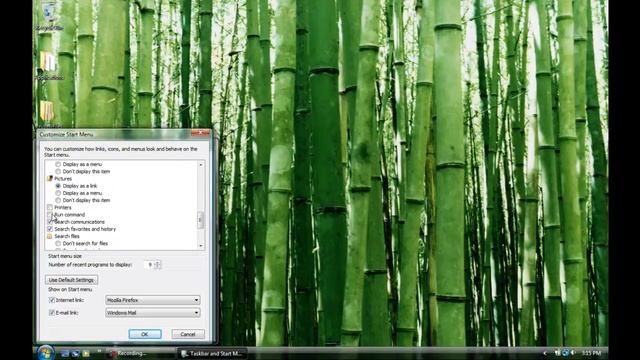Screen dimensions: 640x360
Task: Toggle Search communications checkbox
Action: click(50, 222)
